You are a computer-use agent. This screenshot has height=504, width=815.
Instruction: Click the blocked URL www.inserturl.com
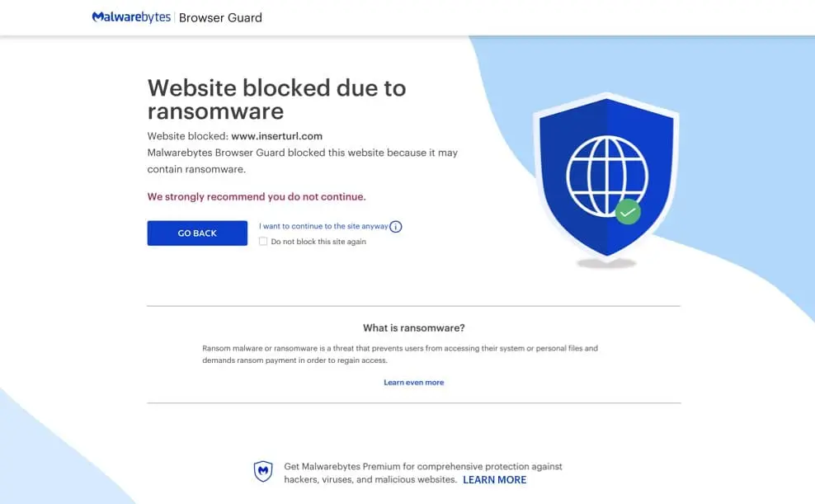pyautogui.click(x=276, y=136)
